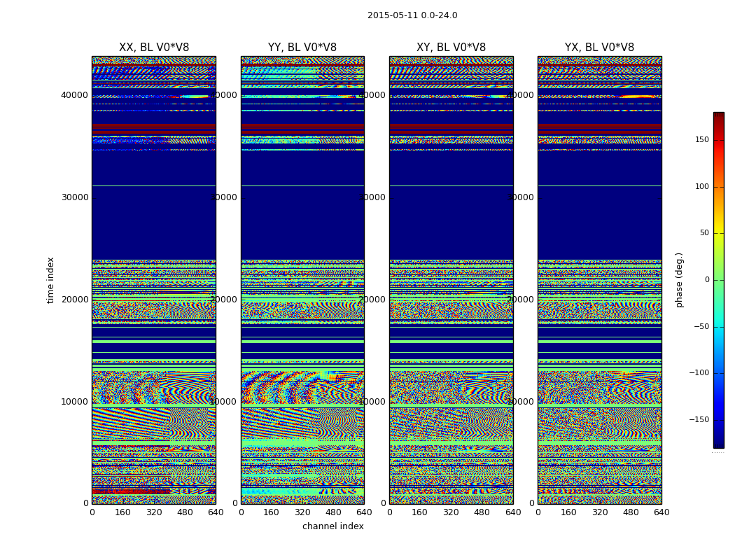Viewport: 735px width, 560px height.
Task: Click x-axis tick 640 under YX panel
Action: [661, 512]
